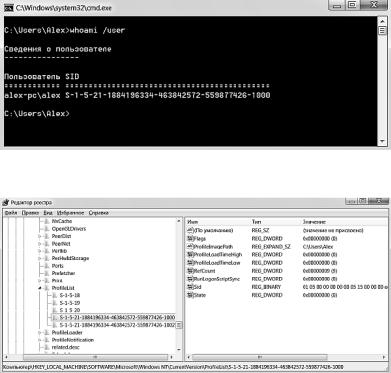Click the OpenGLDrivers key folder icon
391x373 pixels.
pyautogui.click(x=47, y=229)
